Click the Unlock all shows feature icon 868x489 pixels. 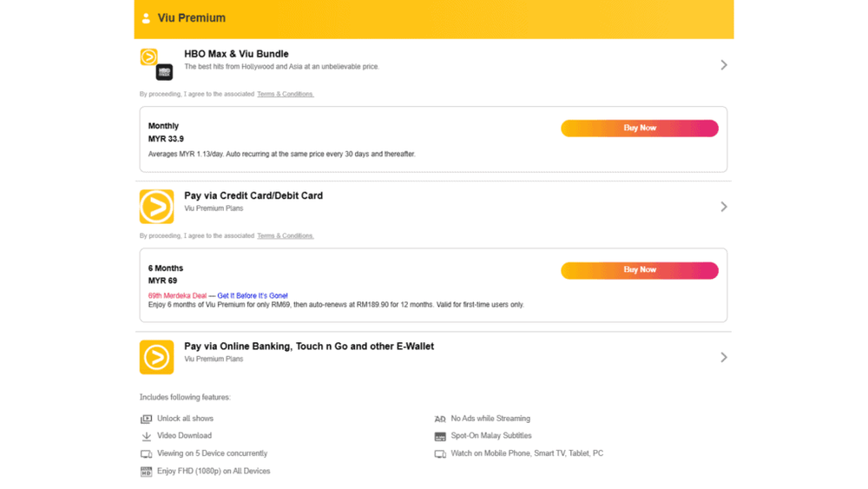click(x=146, y=419)
